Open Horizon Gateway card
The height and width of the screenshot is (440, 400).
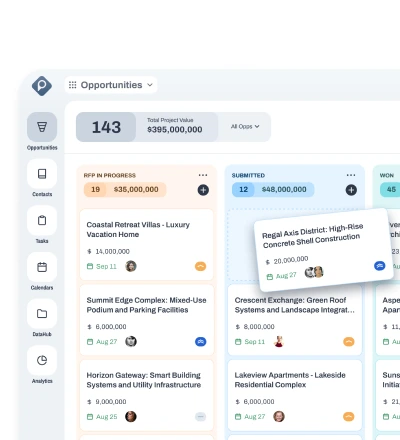[x=147, y=395]
